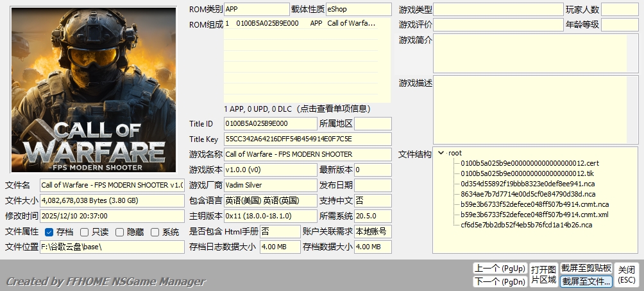Click the Call of Warfare cover thumbnail
644x291 pixels.
[x=94, y=89]
